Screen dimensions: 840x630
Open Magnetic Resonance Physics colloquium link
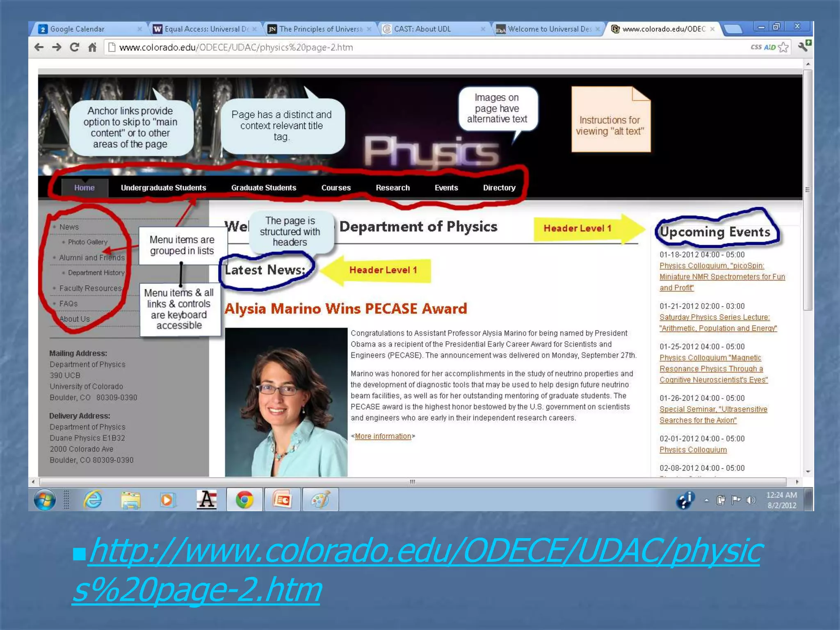[x=713, y=369]
